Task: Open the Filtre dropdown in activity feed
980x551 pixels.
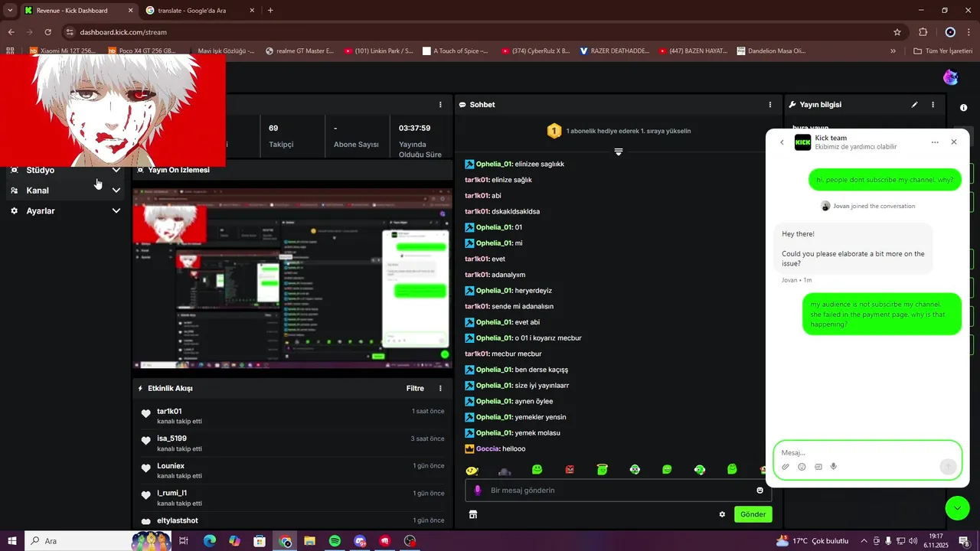Action: click(x=415, y=389)
